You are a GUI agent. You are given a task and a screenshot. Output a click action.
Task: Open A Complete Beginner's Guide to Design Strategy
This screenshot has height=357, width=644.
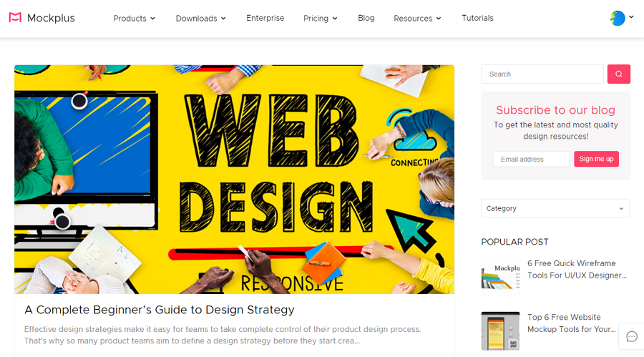tap(160, 310)
